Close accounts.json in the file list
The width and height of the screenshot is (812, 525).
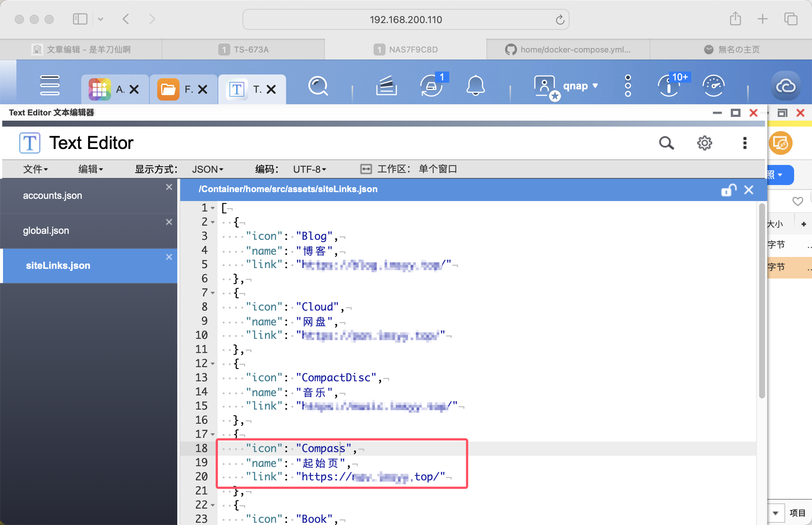pyautogui.click(x=169, y=187)
